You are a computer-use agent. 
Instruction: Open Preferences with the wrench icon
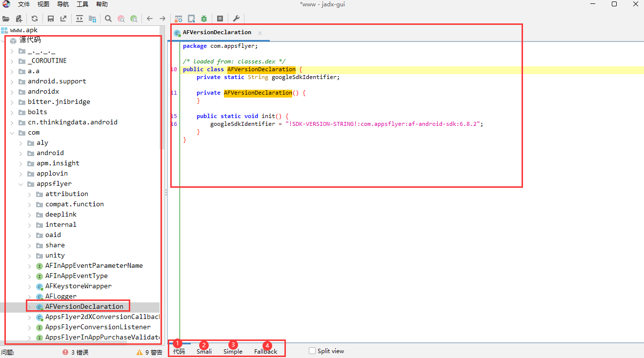point(236,19)
